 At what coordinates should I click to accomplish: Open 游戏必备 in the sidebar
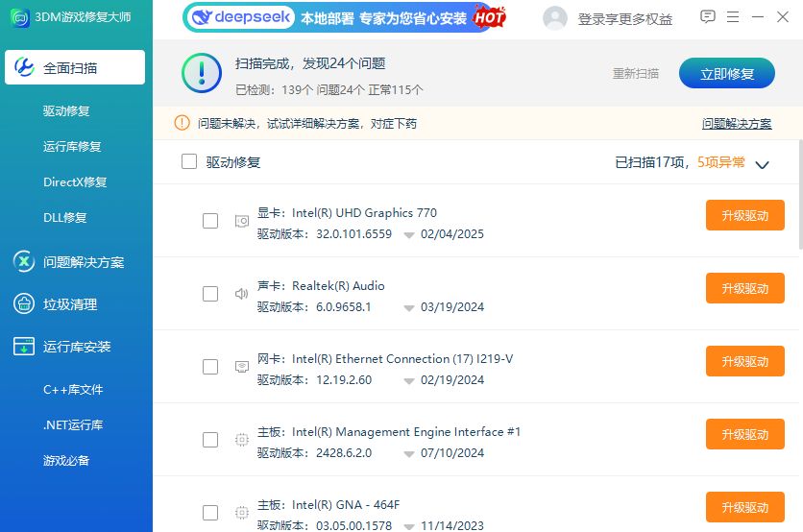66,460
